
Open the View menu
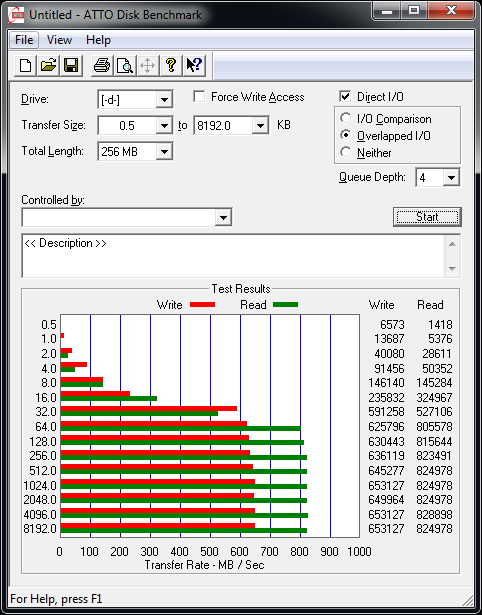coord(59,40)
